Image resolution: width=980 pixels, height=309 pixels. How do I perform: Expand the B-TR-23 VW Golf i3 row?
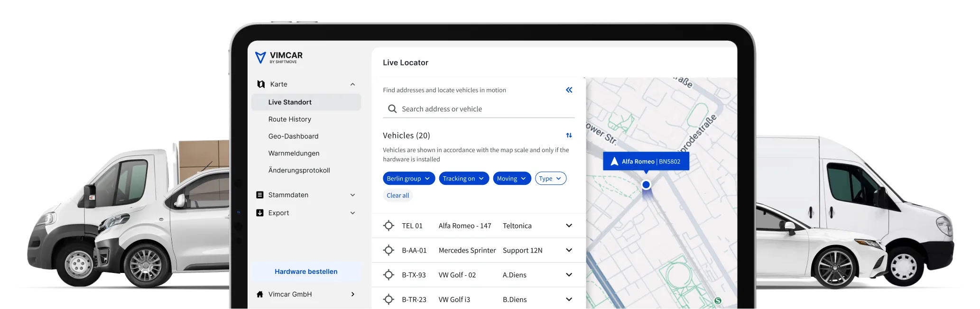tap(569, 300)
